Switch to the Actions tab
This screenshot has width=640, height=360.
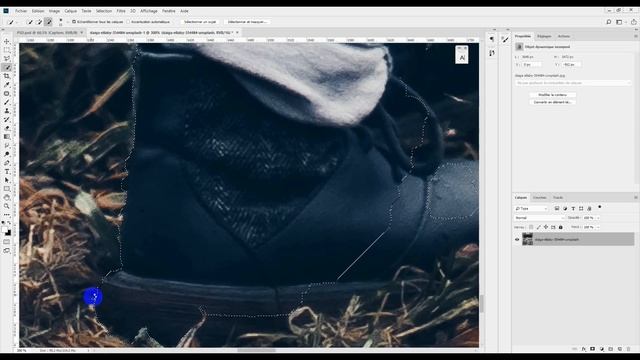(x=564, y=36)
